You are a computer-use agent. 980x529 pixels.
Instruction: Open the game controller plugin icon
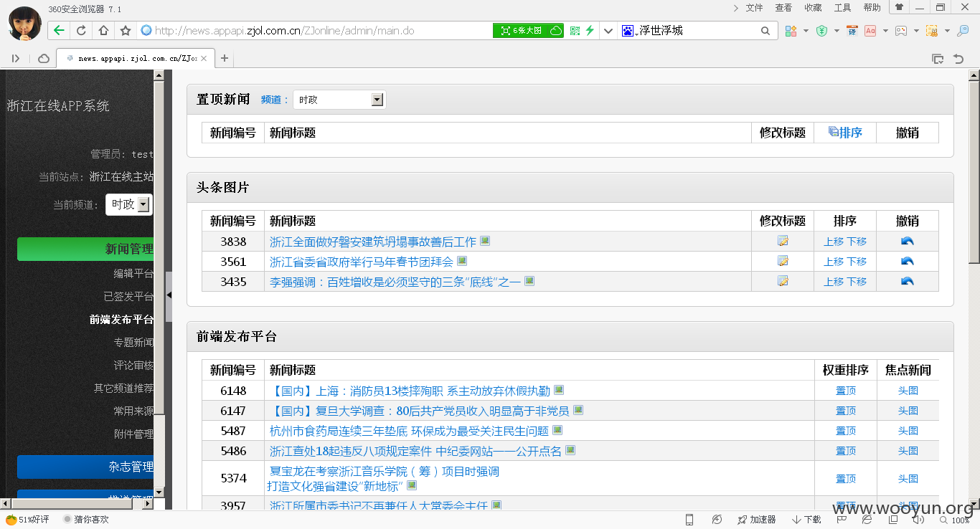click(900, 31)
